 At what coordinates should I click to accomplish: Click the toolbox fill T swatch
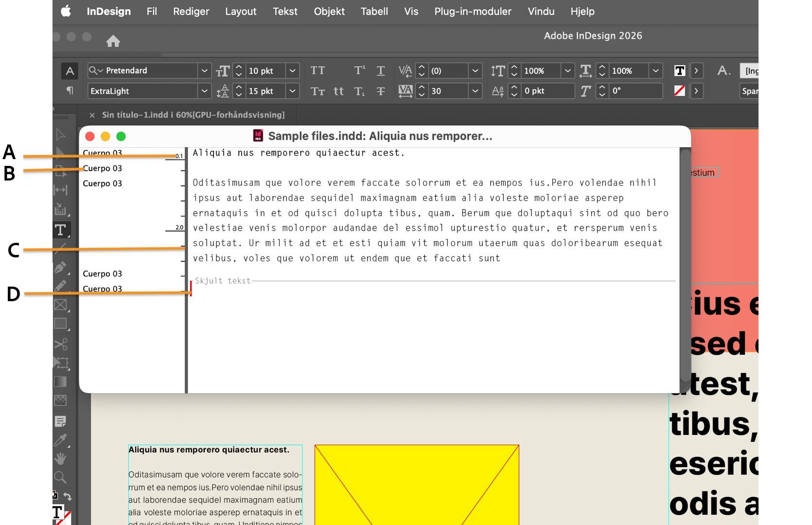point(58,512)
